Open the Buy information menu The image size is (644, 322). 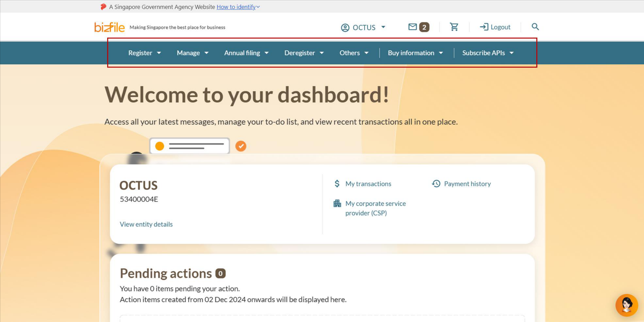pyautogui.click(x=415, y=53)
